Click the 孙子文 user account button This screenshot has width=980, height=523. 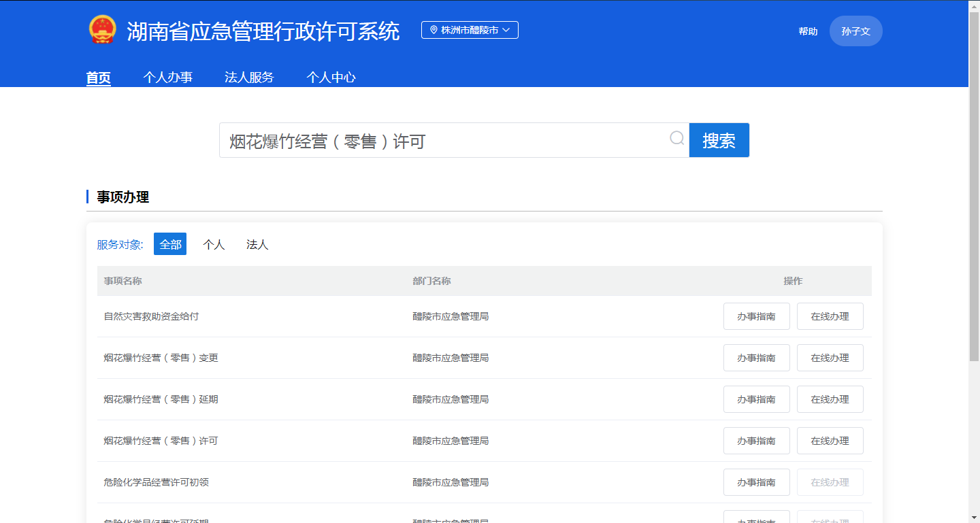pos(855,31)
